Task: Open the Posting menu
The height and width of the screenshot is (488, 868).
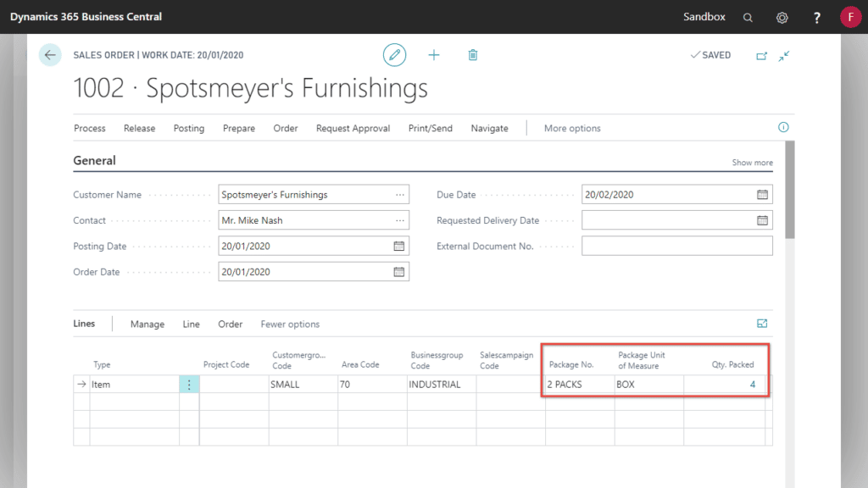Action: (188, 128)
